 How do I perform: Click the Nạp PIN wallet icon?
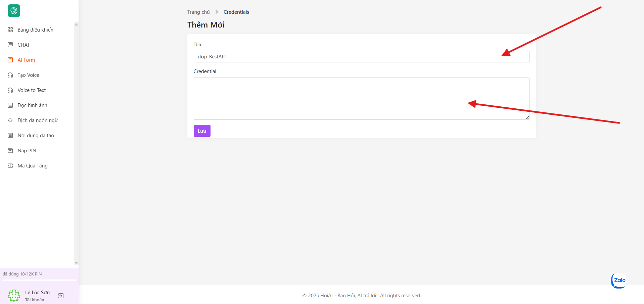(x=10, y=151)
